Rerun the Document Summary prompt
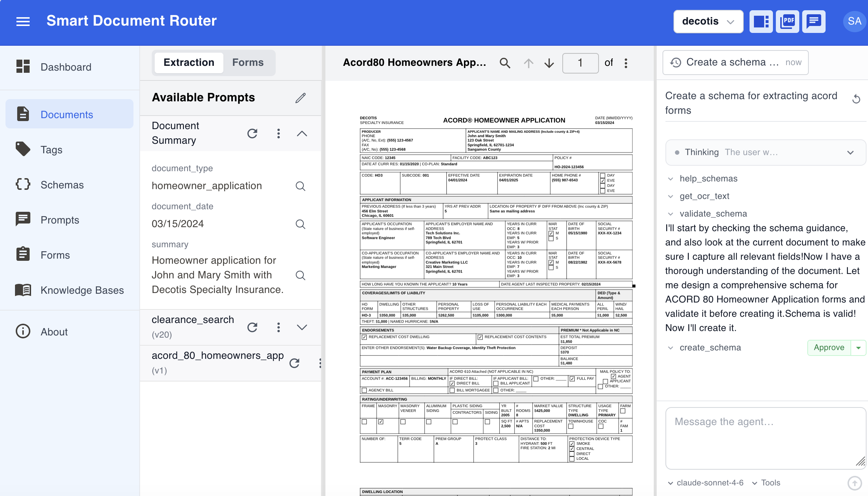This screenshot has width=868, height=496. pyautogui.click(x=252, y=134)
